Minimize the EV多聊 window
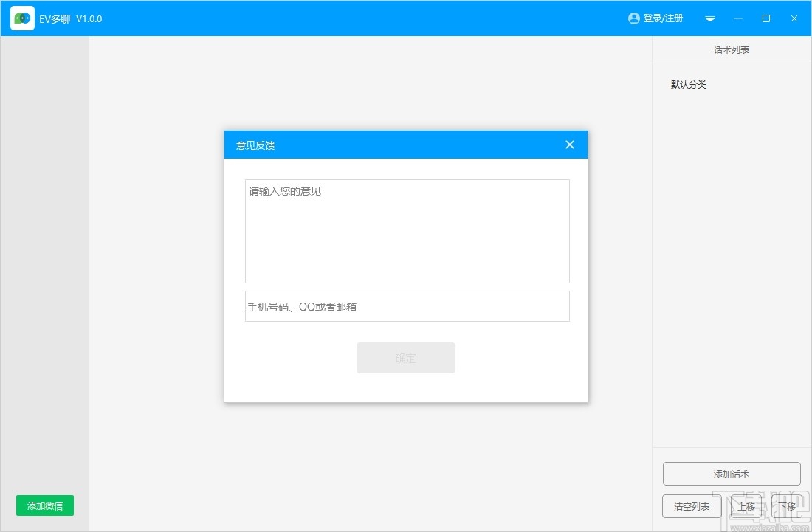The height and width of the screenshot is (532, 812). pyautogui.click(x=738, y=18)
